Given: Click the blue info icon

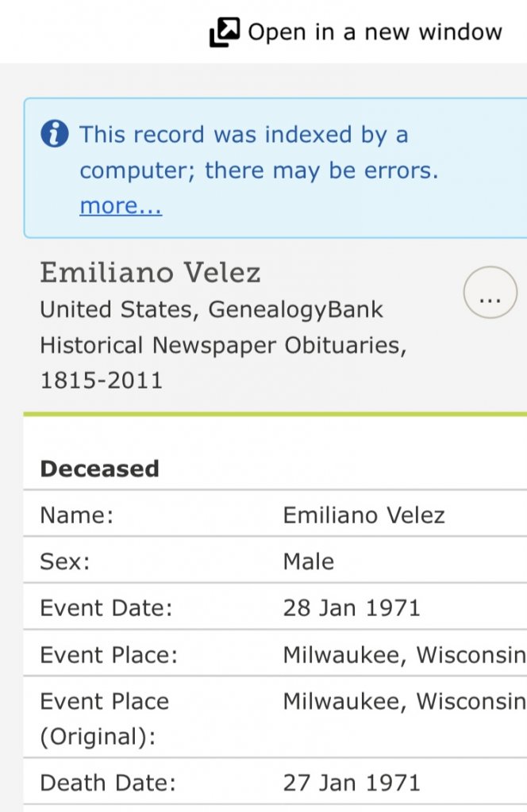Looking at the screenshot, I should 55,134.
